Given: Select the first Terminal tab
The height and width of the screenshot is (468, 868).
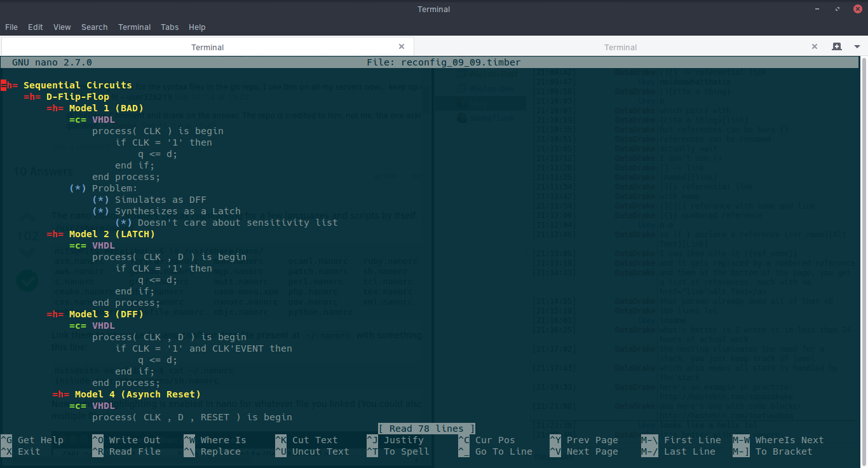Looking at the screenshot, I should 207,47.
